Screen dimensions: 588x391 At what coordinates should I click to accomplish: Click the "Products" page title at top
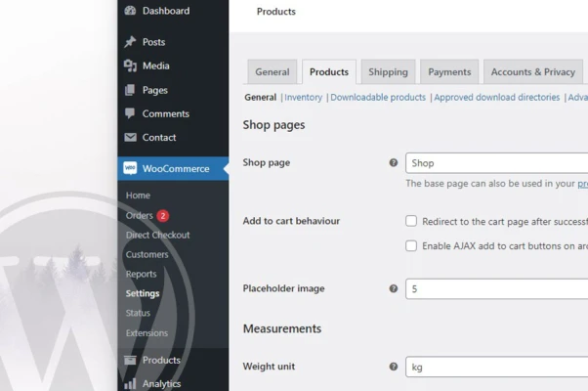[x=276, y=12]
